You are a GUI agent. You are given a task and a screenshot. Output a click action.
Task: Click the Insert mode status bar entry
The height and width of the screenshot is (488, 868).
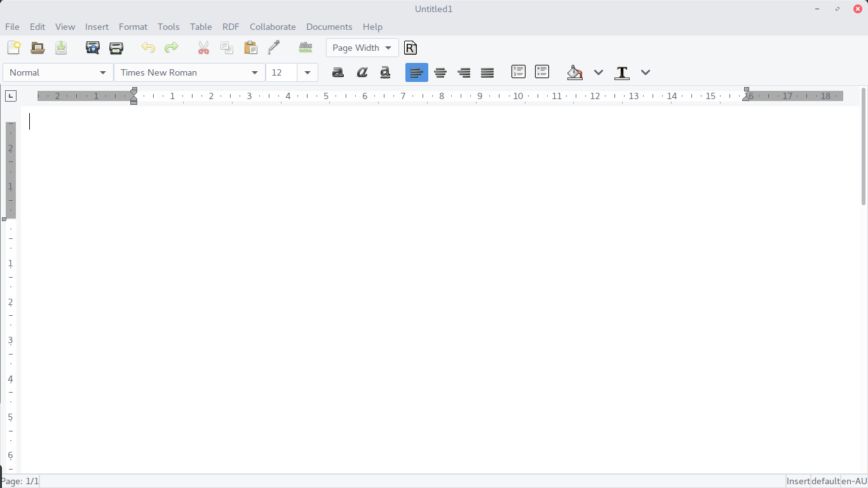tap(798, 481)
